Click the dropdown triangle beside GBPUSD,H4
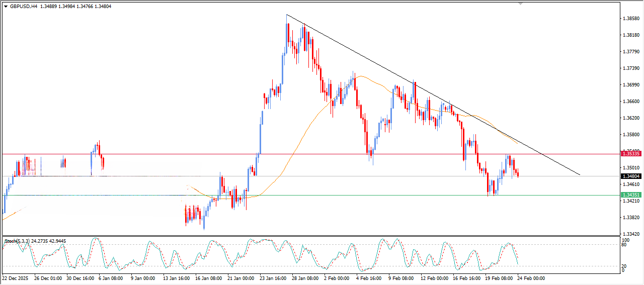644x285 pixels. (x=6, y=7)
